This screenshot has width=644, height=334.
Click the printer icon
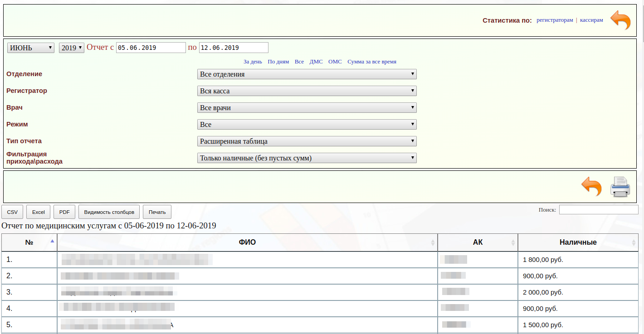pos(620,187)
